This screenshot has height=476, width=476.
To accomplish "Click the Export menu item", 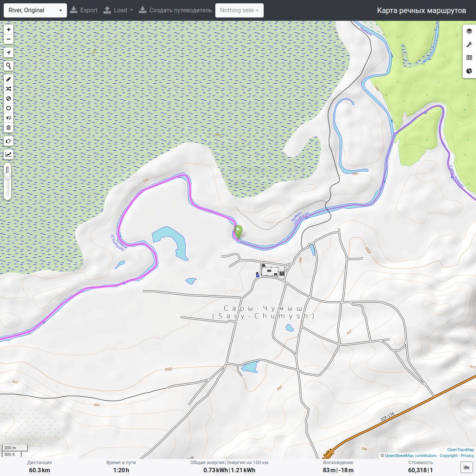I will pyautogui.click(x=84, y=10).
